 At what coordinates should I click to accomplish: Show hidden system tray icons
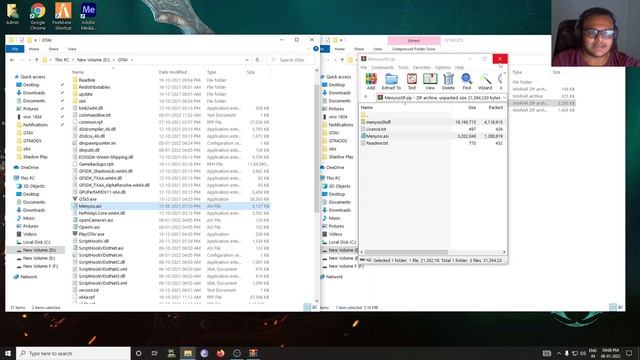click(x=558, y=353)
